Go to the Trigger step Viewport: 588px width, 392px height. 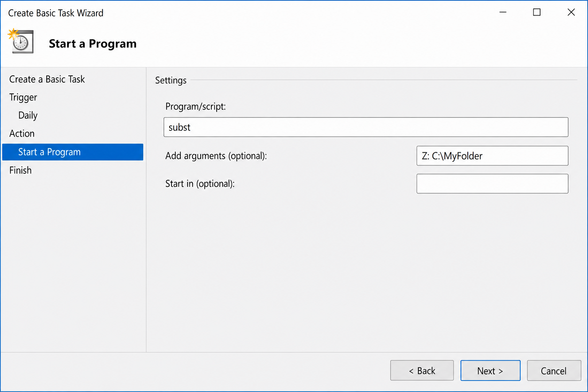[x=23, y=98]
